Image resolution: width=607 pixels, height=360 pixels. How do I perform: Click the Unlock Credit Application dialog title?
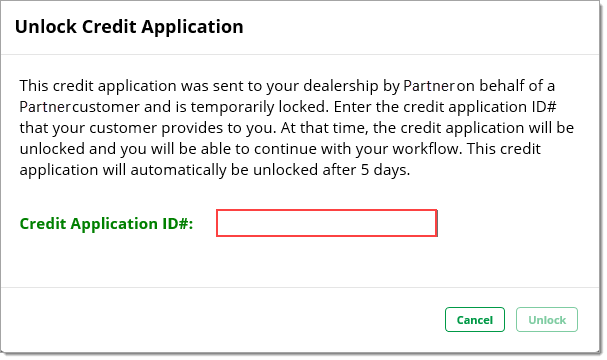[x=129, y=27]
